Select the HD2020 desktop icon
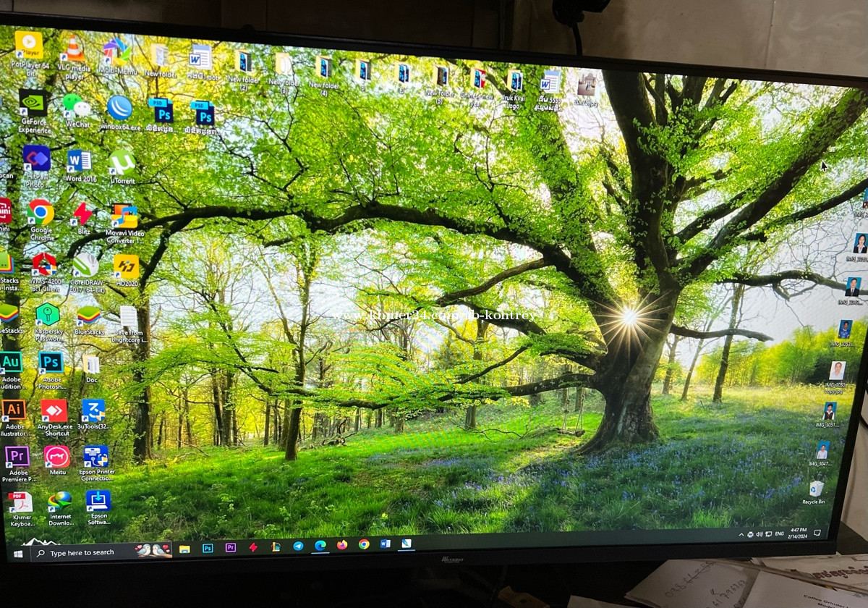Image resolution: width=868 pixels, height=608 pixels. [x=126, y=271]
